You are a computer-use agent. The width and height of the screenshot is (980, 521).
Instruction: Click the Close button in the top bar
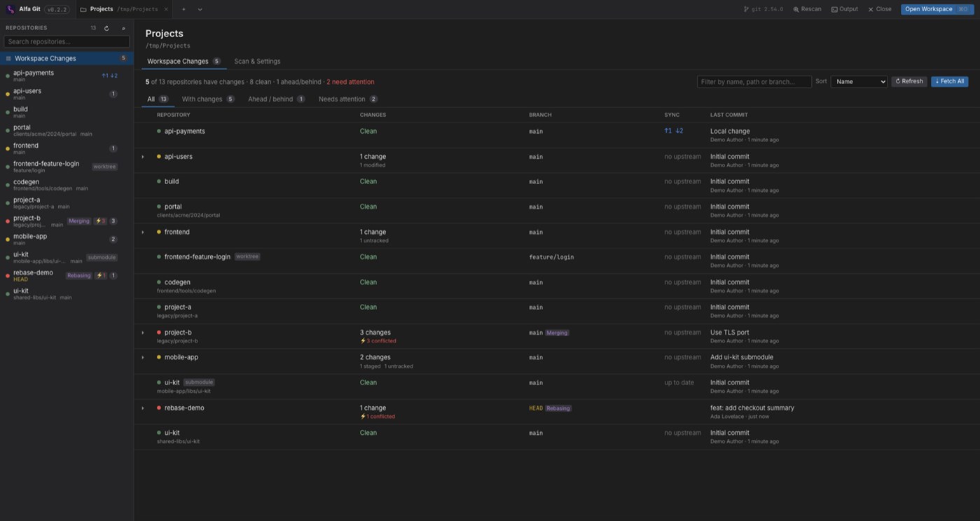pos(879,9)
